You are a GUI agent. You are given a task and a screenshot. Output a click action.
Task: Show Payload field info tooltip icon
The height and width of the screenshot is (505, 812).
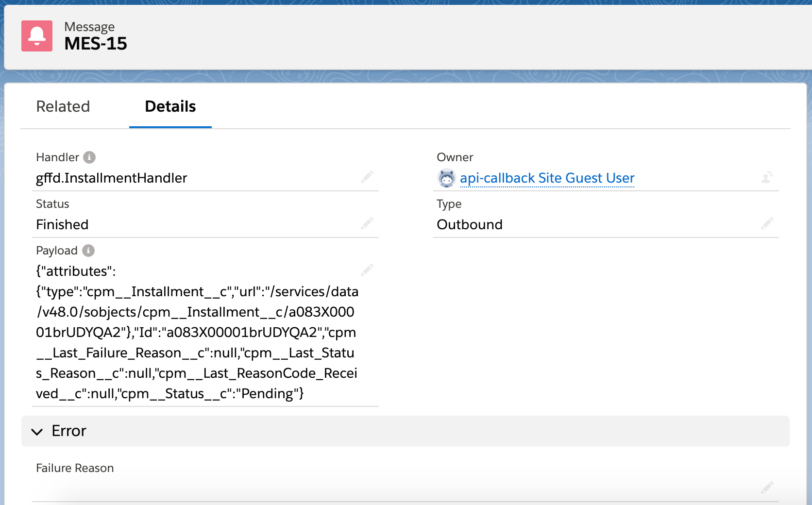pos(88,251)
